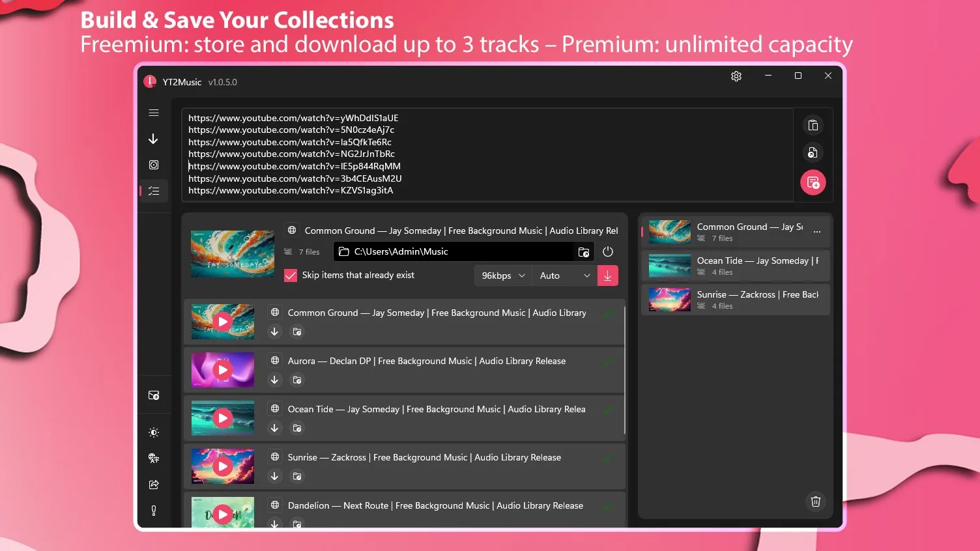Click the YT2Music app logo icon
The width and height of the screenshot is (980, 551).
click(150, 81)
